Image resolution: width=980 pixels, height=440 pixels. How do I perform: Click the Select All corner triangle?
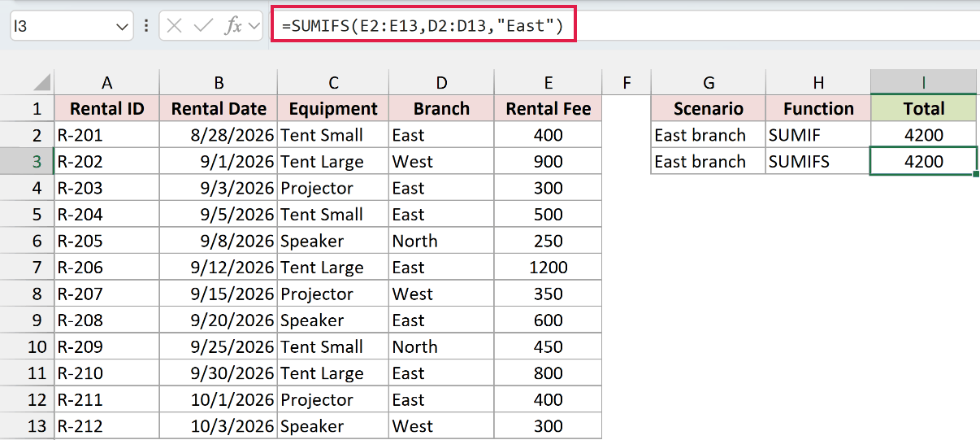pyautogui.click(x=41, y=83)
